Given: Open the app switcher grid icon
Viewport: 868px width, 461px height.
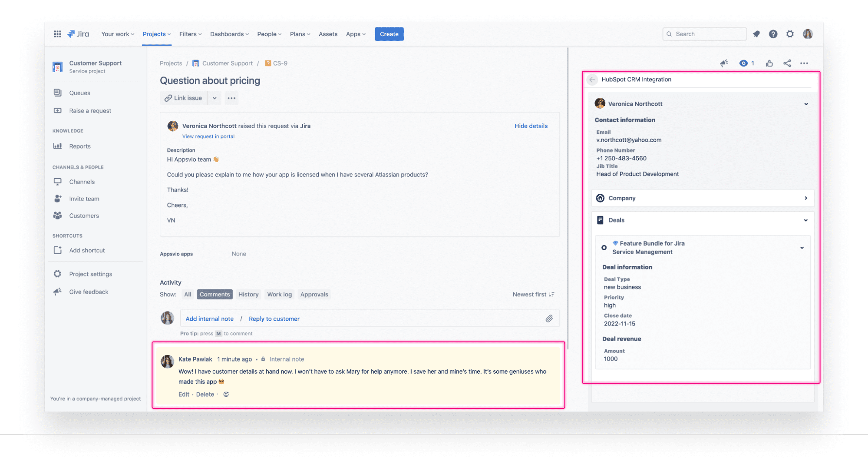Looking at the screenshot, I should pyautogui.click(x=57, y=34).
